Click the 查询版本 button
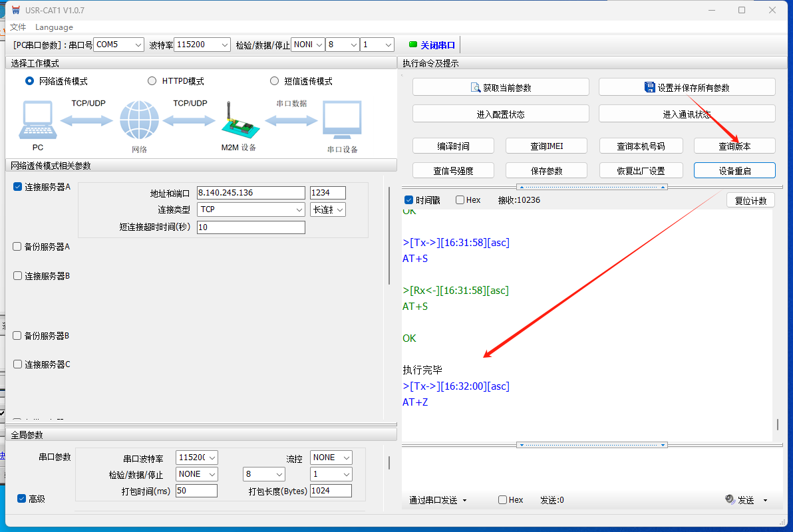 734,146
